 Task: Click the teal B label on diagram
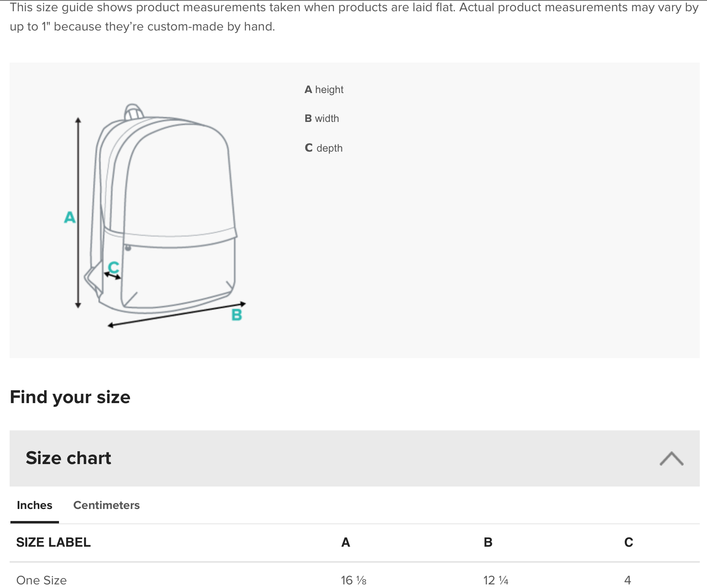tap(237, 315)
